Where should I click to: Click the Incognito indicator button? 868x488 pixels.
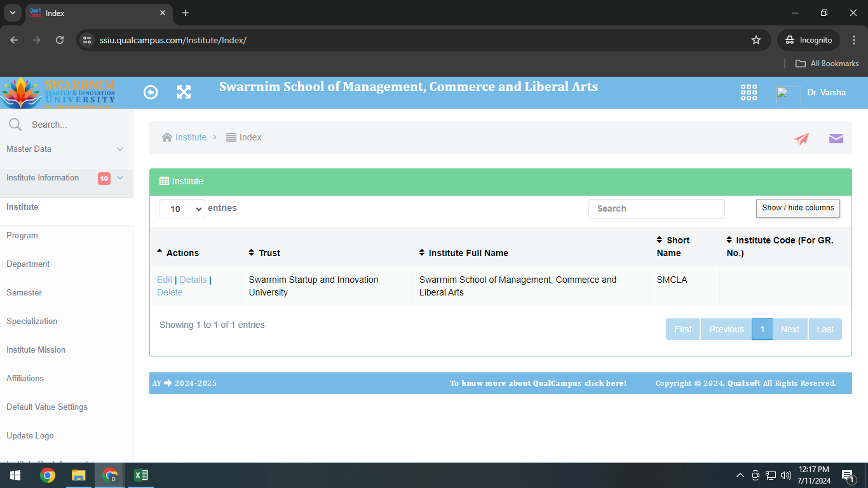(x=808, y=40)
